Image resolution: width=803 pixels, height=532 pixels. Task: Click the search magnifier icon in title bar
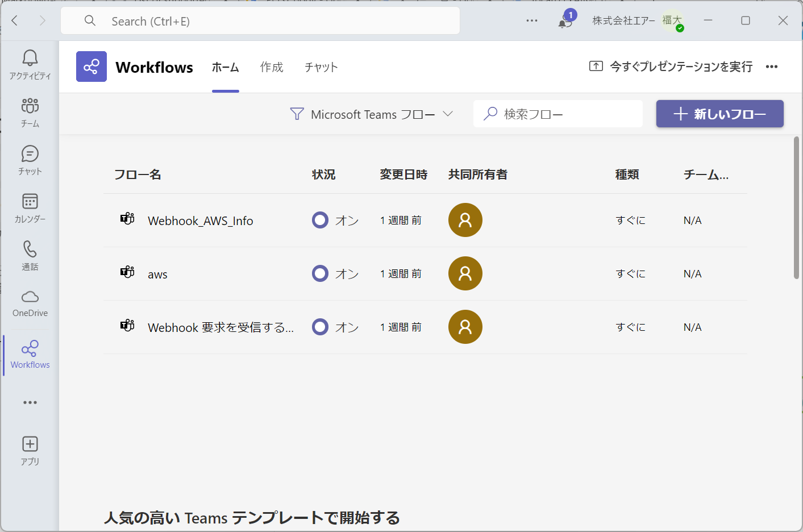click(90, 20)
